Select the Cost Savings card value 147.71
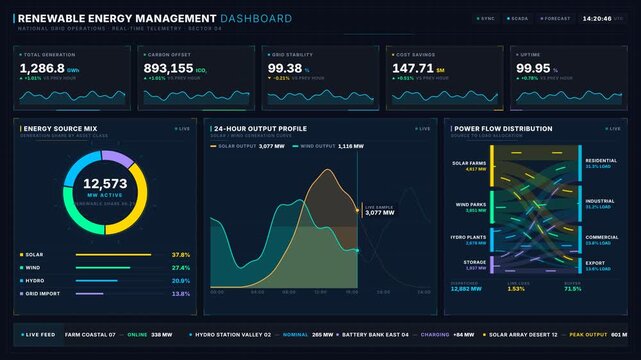641x360 pixels. point(412,68)
